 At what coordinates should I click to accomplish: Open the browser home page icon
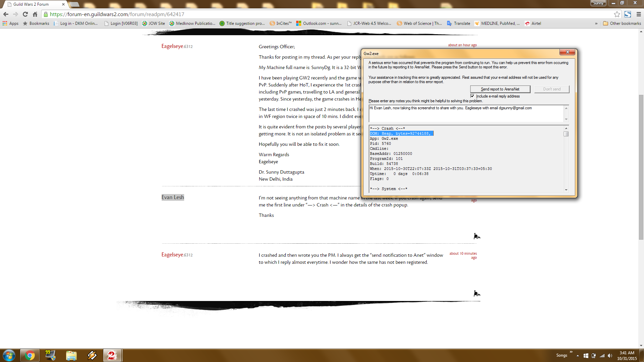pyautogui.click(x=35, y=14)
